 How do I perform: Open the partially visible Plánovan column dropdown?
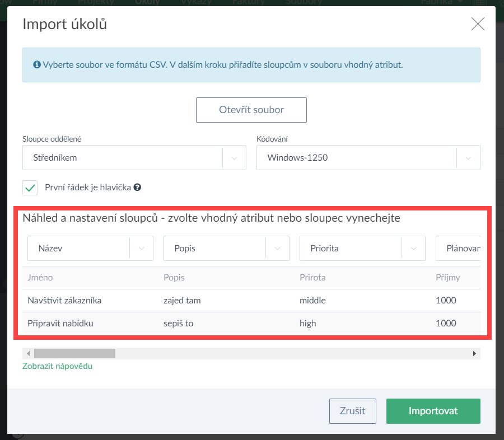[458, 249]
